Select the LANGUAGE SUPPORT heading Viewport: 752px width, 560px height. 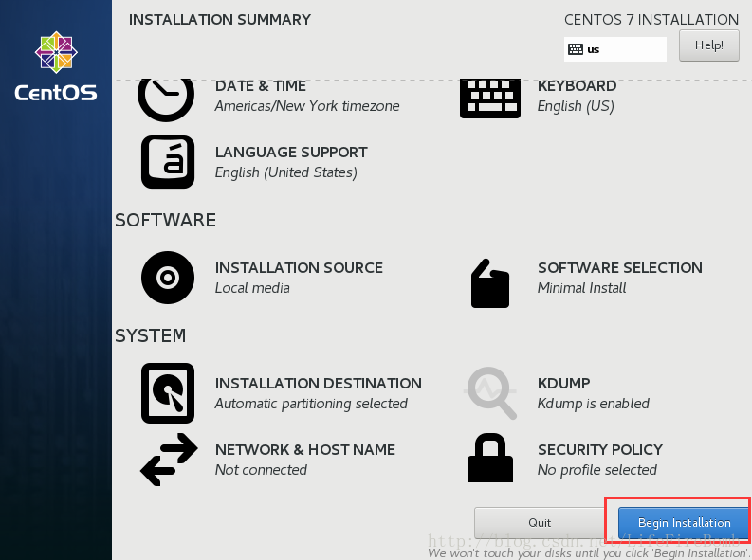(x=291, y=153)
